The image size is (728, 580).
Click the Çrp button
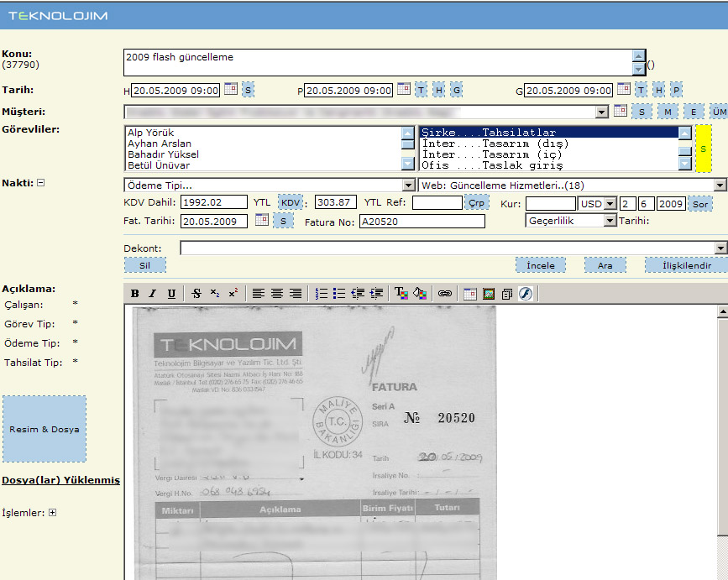pos(476,203)
